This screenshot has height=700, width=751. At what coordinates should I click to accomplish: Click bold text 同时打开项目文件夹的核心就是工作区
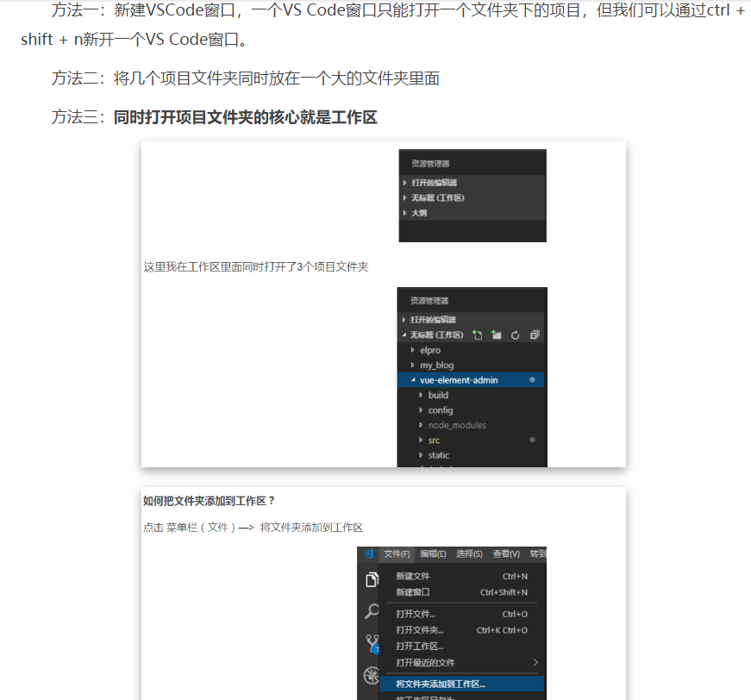[245, 117]
